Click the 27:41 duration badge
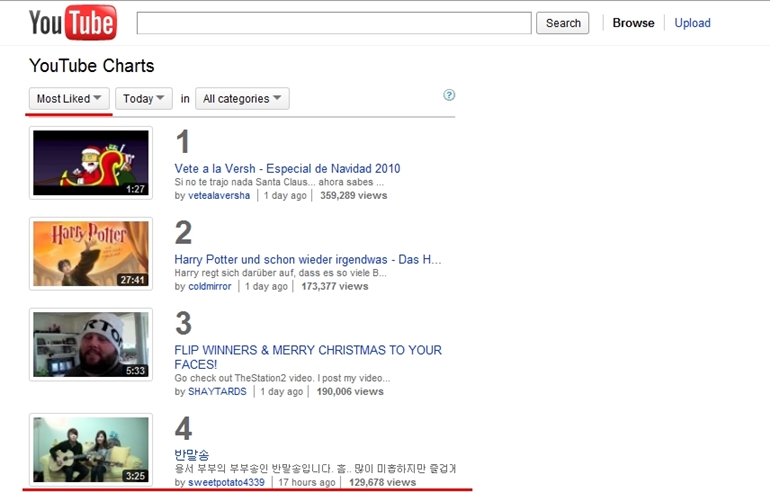This screenshot has width=770, height=492. tap(133, 280)
